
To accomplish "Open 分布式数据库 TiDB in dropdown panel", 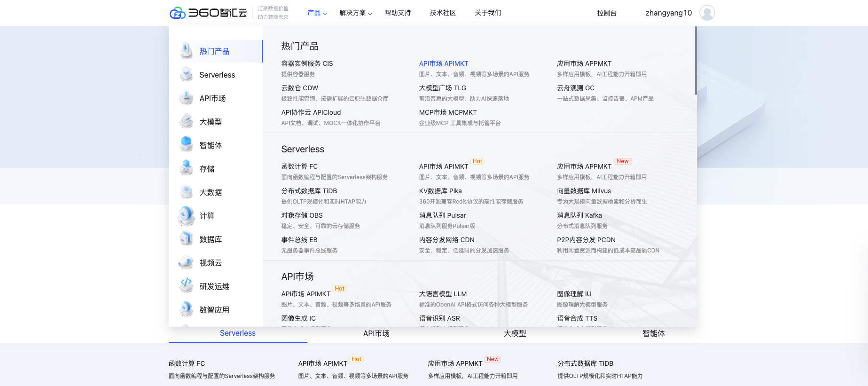I will pyautogui.click(x=309, y=191).
